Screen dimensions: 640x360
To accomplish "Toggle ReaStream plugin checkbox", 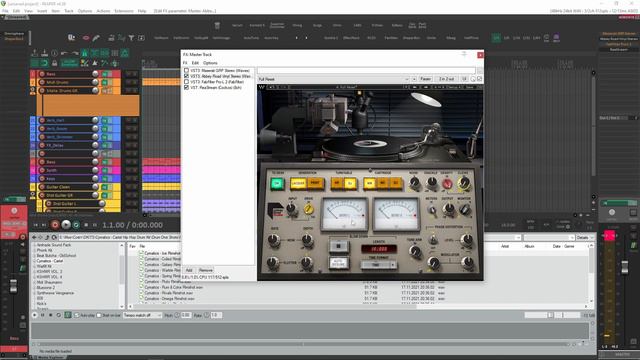I will (x=187, y=87).
